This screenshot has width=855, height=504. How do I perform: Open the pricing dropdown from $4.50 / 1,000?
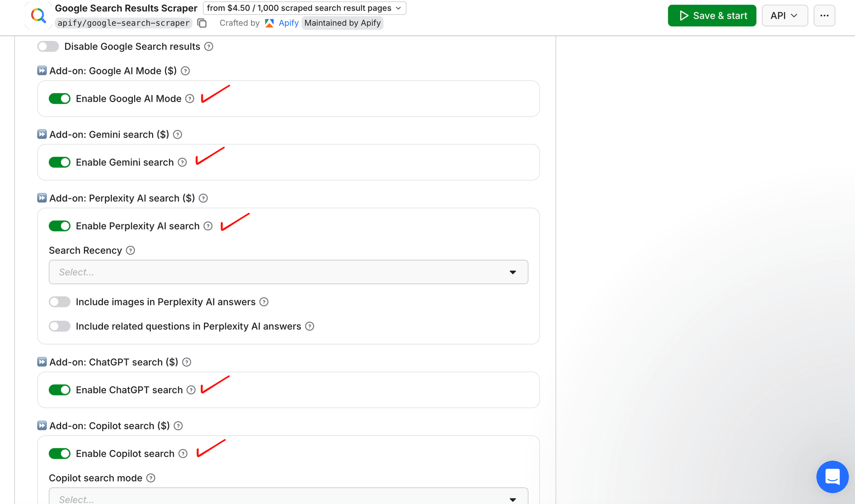[304, 8]
